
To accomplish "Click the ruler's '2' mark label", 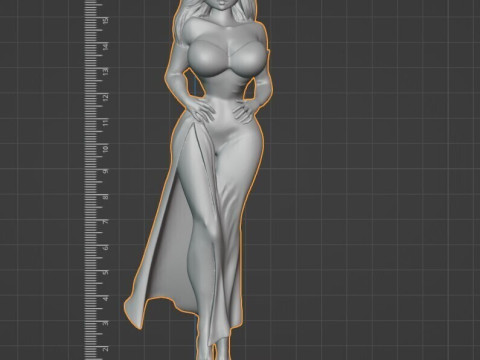I will [106, 349].
